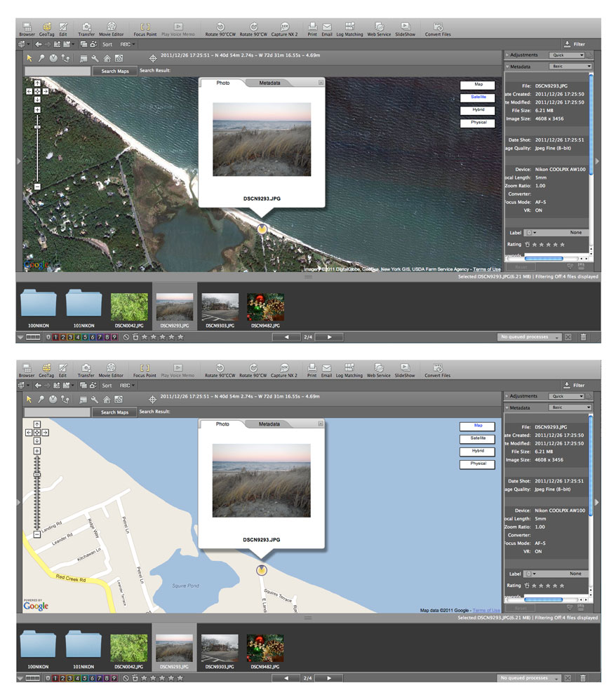Click Email icon in the lower map-view window
This screenshot has width=616, height=697.
(326, 370)
